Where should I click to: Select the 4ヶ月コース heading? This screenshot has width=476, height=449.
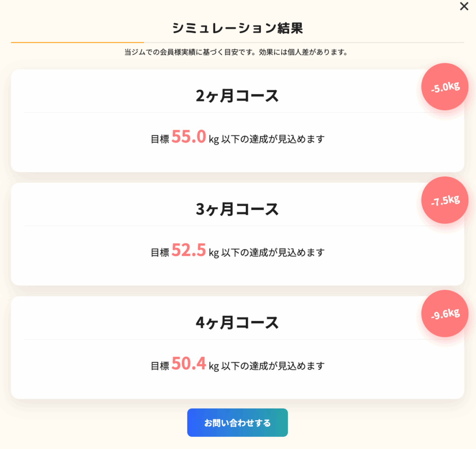(238, 323)
